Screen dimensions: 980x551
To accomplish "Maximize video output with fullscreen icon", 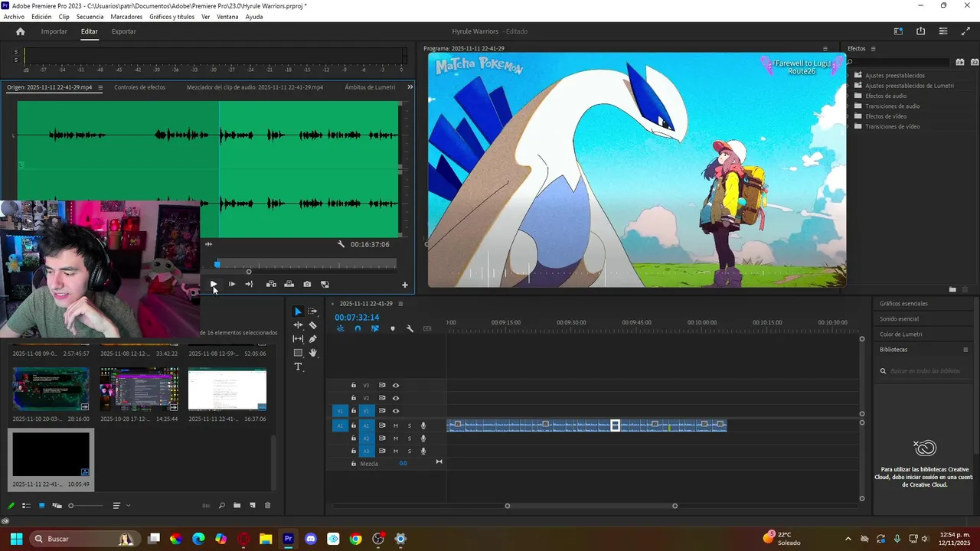I will point(965,31).
